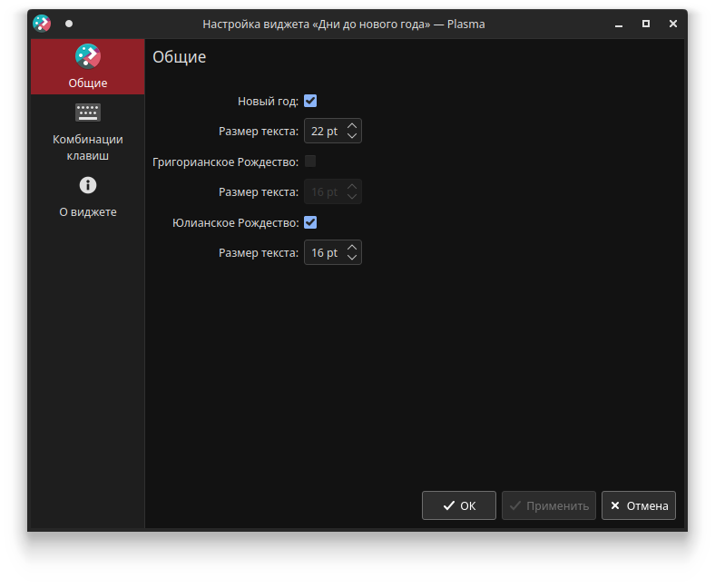This screenshot has width=715, height=588.
Task: Click the Plasma icon in the title bar
Action: pyautogui.click(x=42, y=24)
